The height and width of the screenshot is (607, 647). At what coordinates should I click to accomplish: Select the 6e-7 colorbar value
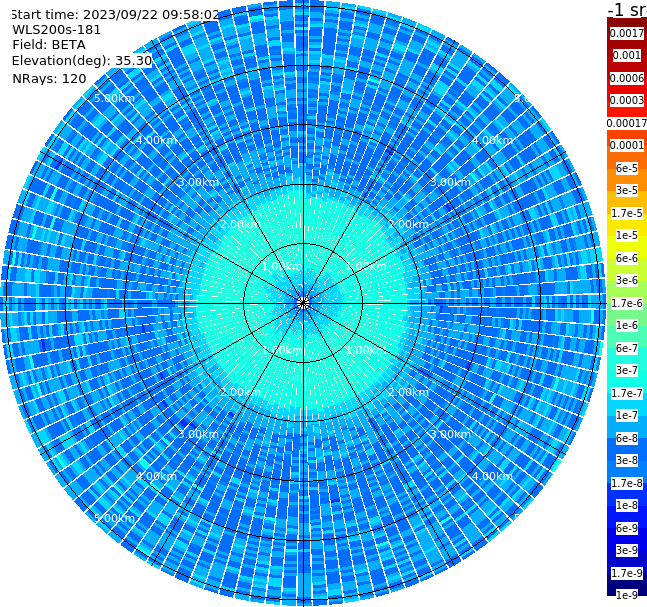pyautogui.click(x=627, y=348)
